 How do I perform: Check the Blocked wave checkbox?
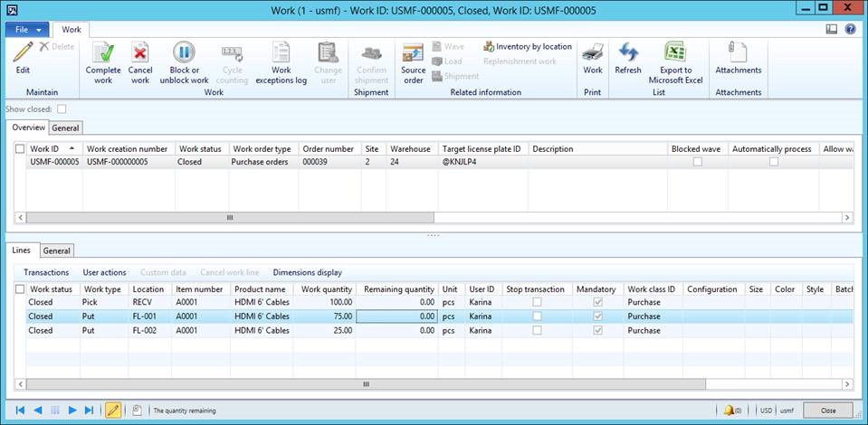pyautogui.click(x=698, y=162)
